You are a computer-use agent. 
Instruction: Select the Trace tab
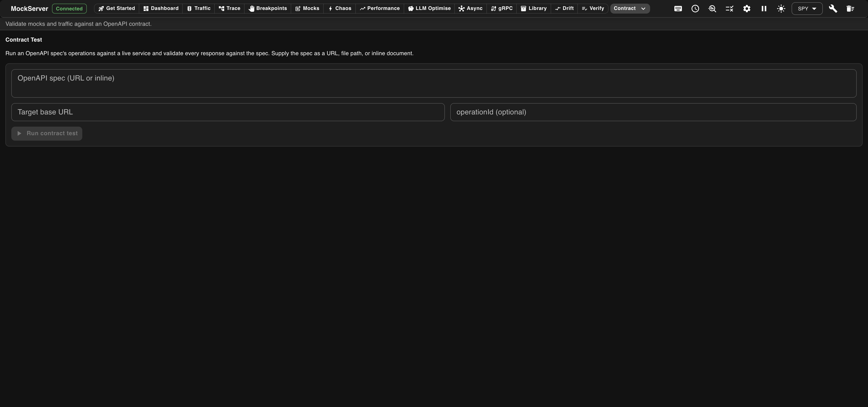click(x=229, y=8)
